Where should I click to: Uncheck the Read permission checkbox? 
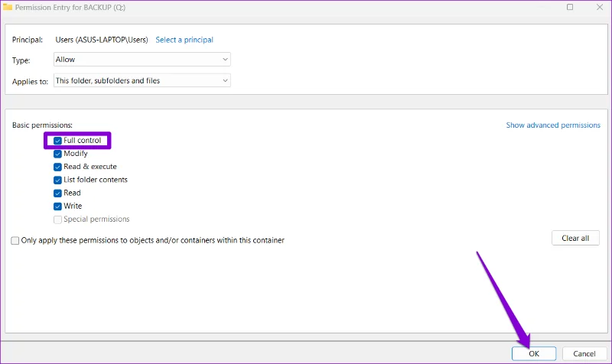point(57,193)
